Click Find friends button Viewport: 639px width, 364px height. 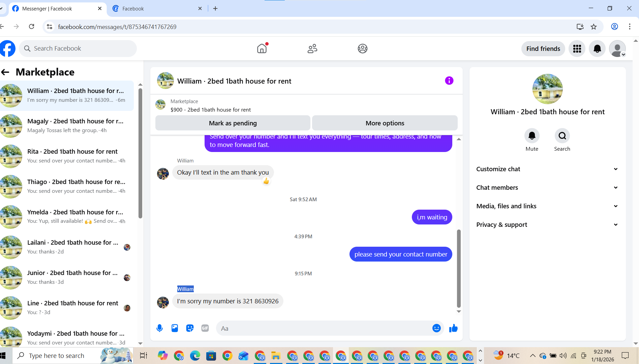point(543,49)
